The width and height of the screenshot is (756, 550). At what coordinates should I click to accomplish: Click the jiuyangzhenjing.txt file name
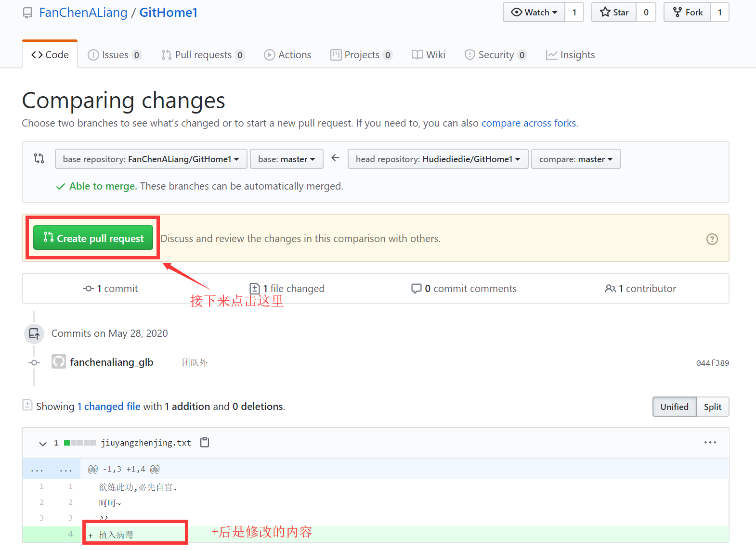click(146, 443)
